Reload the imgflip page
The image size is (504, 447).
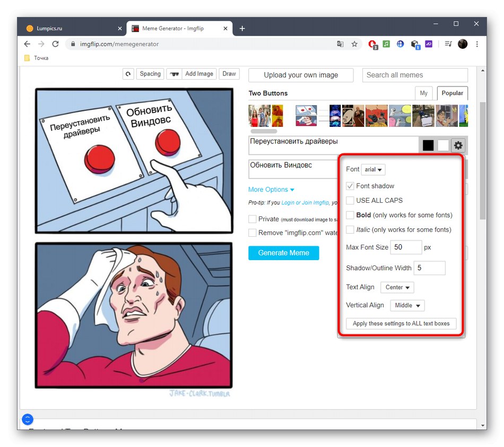coord(55,44)
